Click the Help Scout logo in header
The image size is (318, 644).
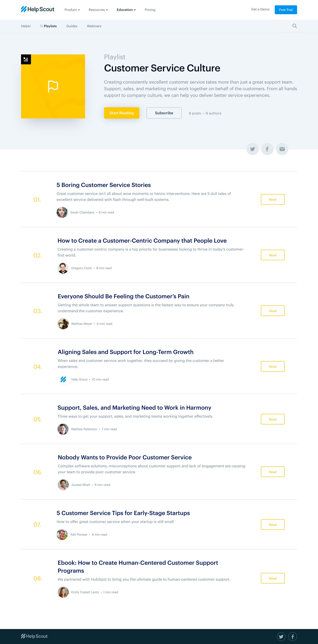pos(38,9)
